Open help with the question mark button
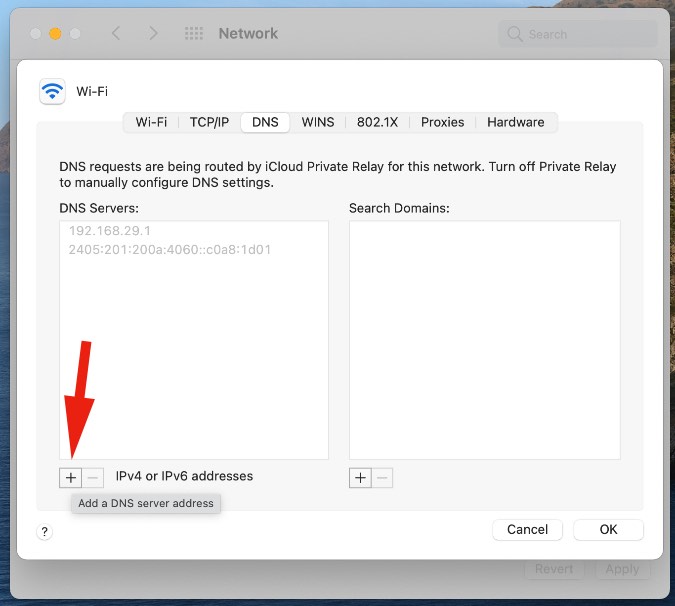 44,532
